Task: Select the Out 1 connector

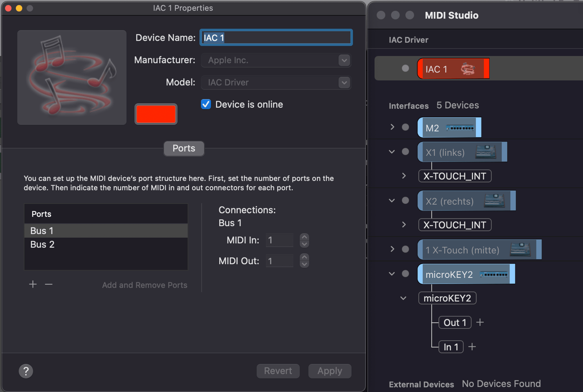Action: click(455, 322)
